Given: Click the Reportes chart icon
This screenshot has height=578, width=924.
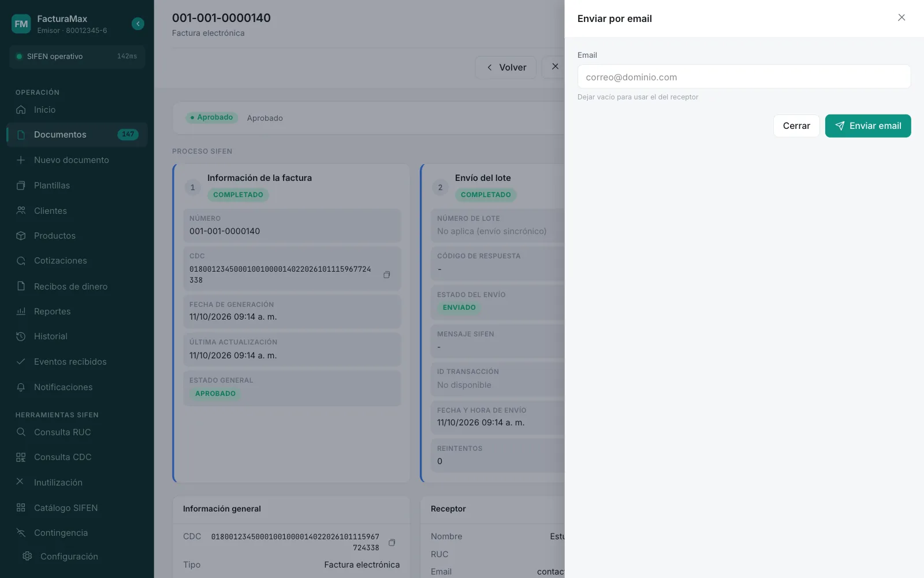Looking at the screenshot, I should pyautogui.click(x=21, y=311).
